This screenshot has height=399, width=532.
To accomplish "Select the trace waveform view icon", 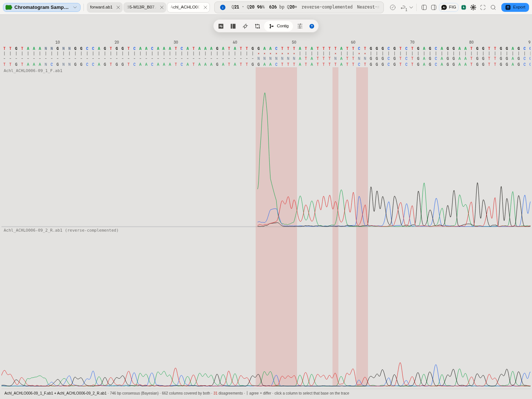I will click(x=221, y=26).
